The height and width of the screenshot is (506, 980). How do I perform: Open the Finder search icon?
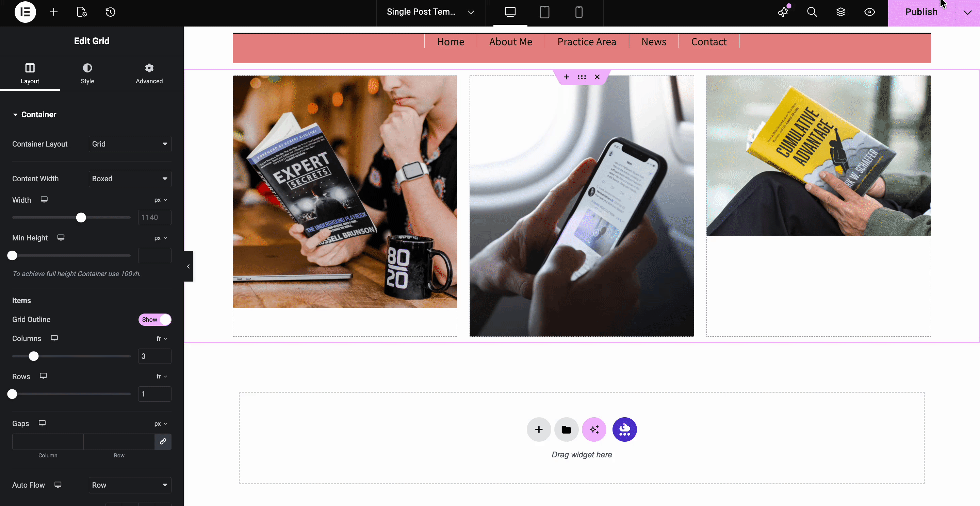[x=812, y=12]
